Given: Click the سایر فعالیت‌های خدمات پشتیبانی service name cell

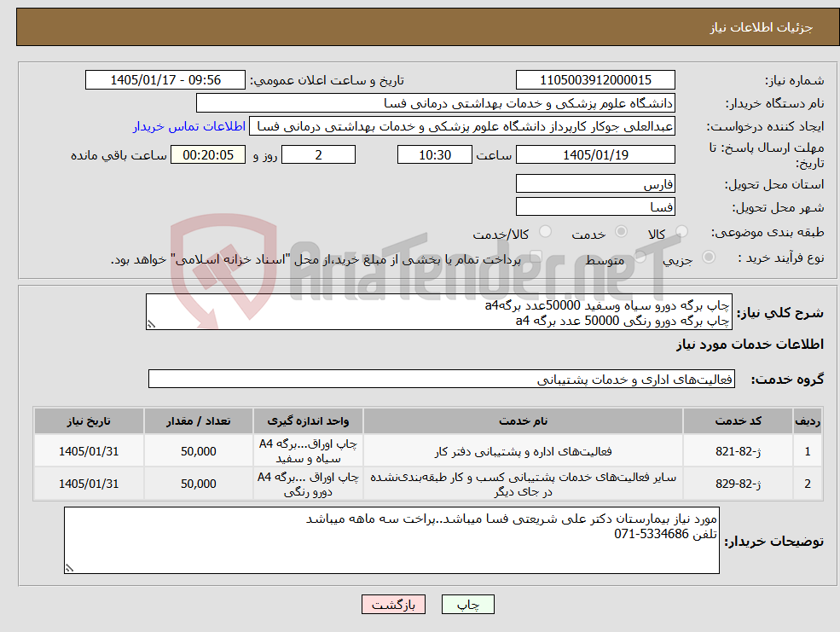Looking at the screenshot, I should (523, 484).
